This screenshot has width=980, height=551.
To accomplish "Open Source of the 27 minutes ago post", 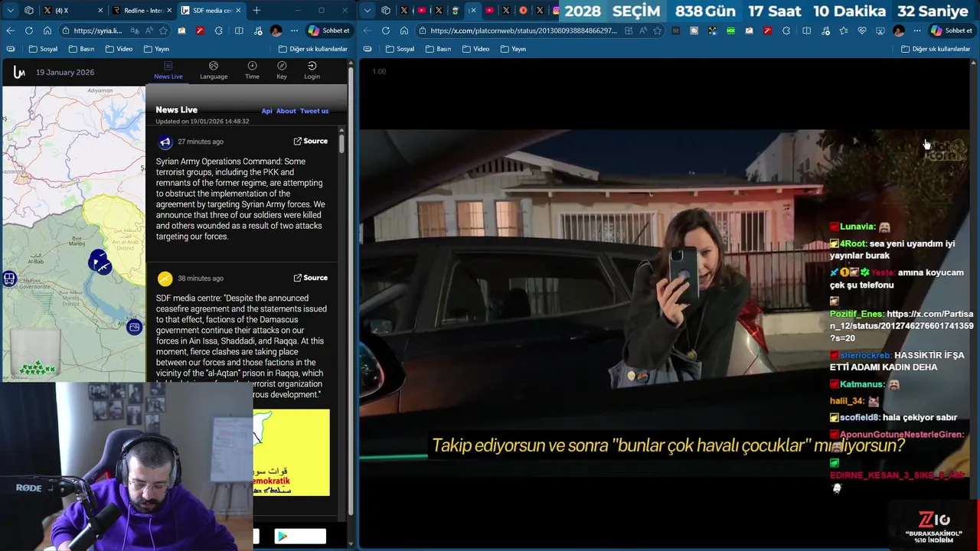I will point(311,141).
